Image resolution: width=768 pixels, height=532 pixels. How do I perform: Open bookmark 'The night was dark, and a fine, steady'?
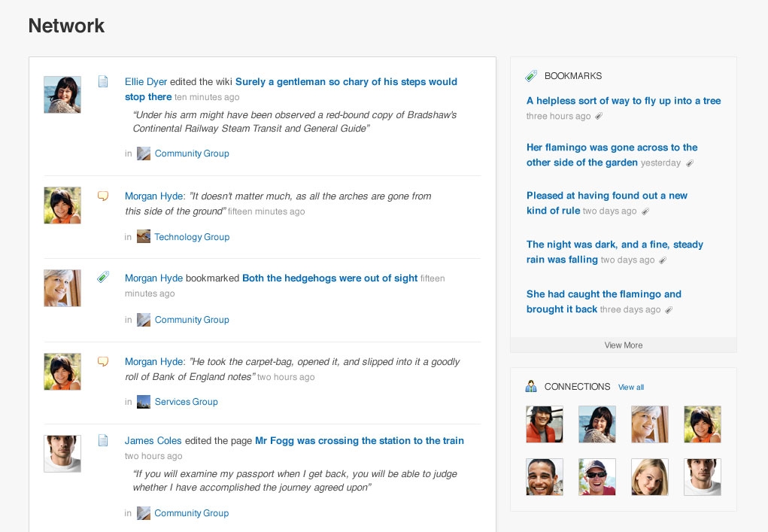pos(615,252)
